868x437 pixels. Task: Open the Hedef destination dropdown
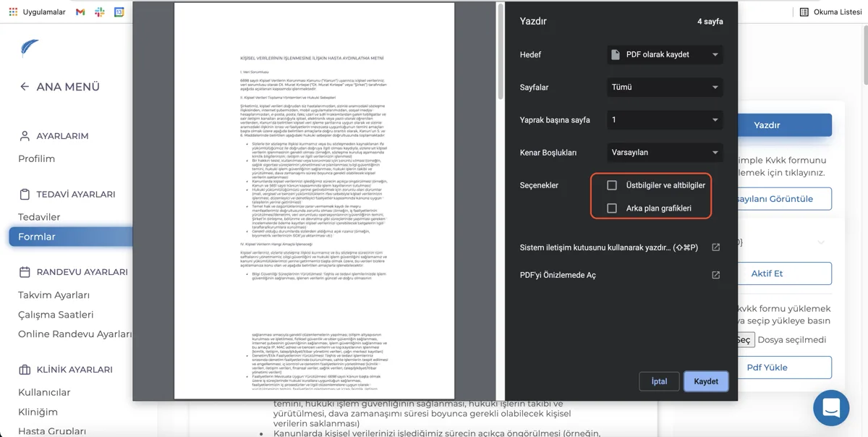tap(665, 55)
